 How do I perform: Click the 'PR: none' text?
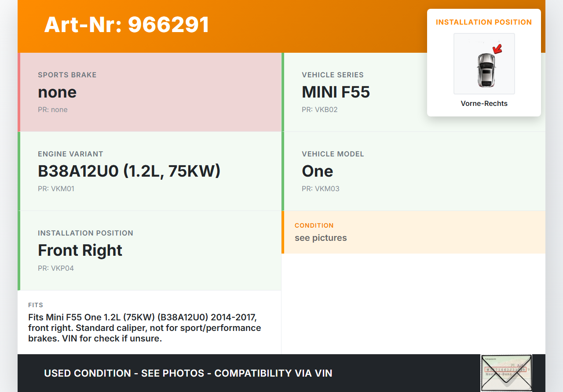pos(53,109)
